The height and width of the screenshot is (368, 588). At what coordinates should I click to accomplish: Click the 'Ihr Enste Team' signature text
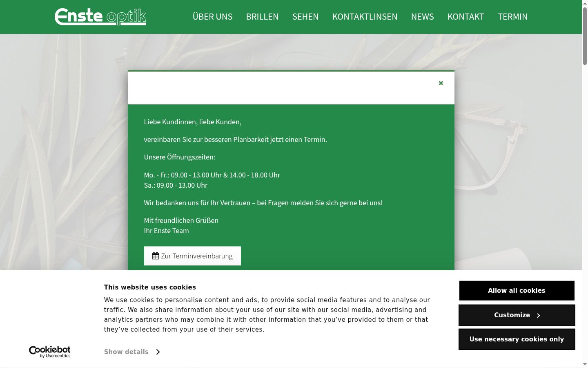click(166, 231)
